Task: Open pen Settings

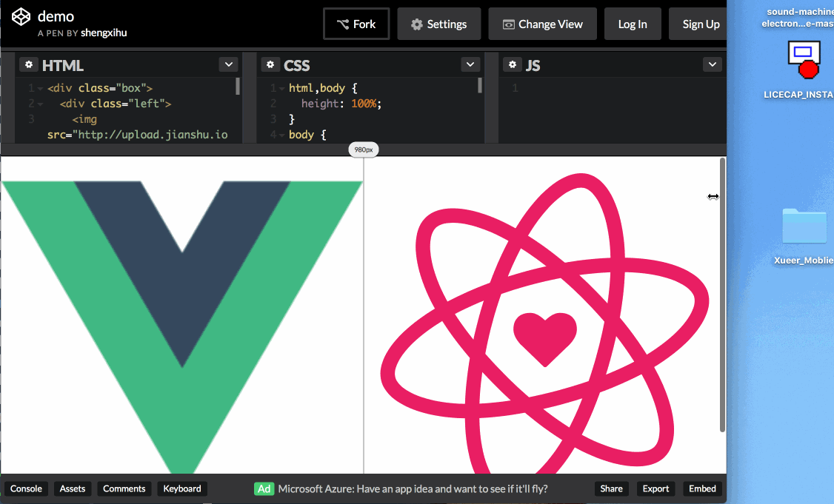Action: click(438, 24)
